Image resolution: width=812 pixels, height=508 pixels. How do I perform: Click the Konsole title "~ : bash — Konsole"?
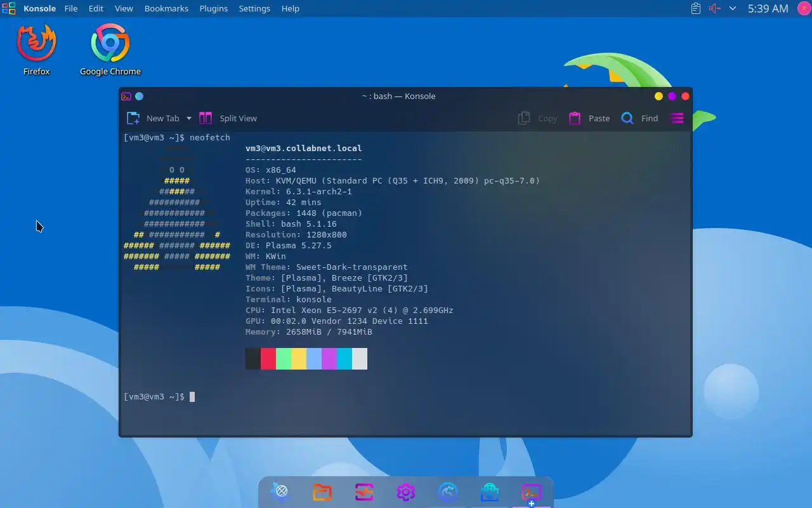pyautogui.click(x=399, y=97)
